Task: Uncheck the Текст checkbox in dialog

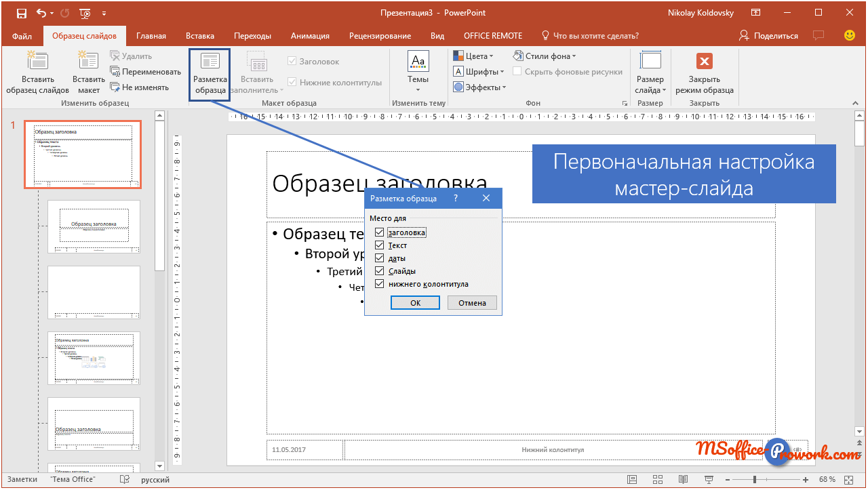Action: [380, 245]
